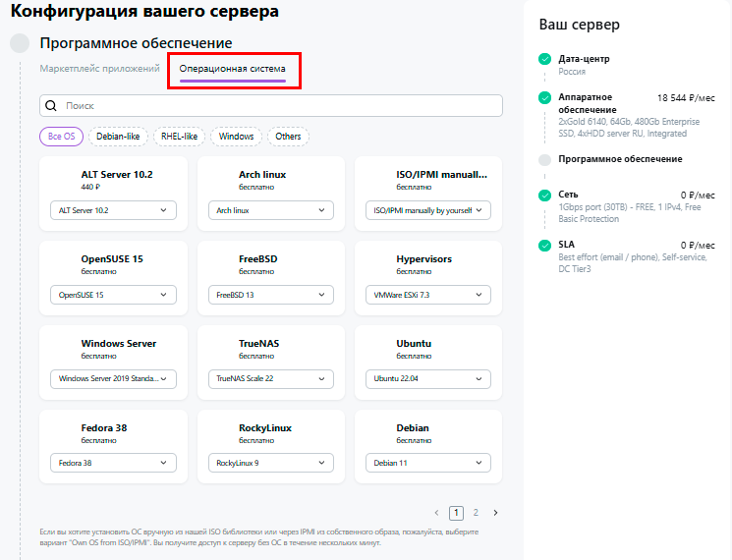
Task: Click the 2xGold 6140 hardware description
Action: (x=629, y=128)
